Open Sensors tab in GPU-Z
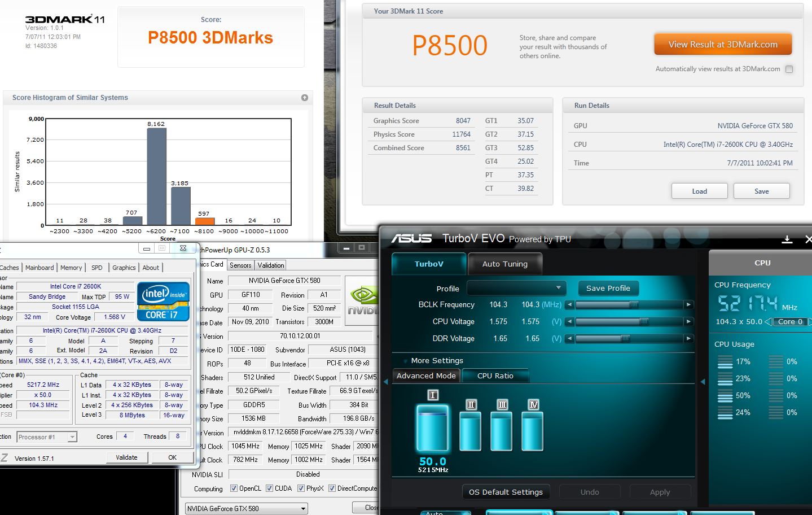 240,265
